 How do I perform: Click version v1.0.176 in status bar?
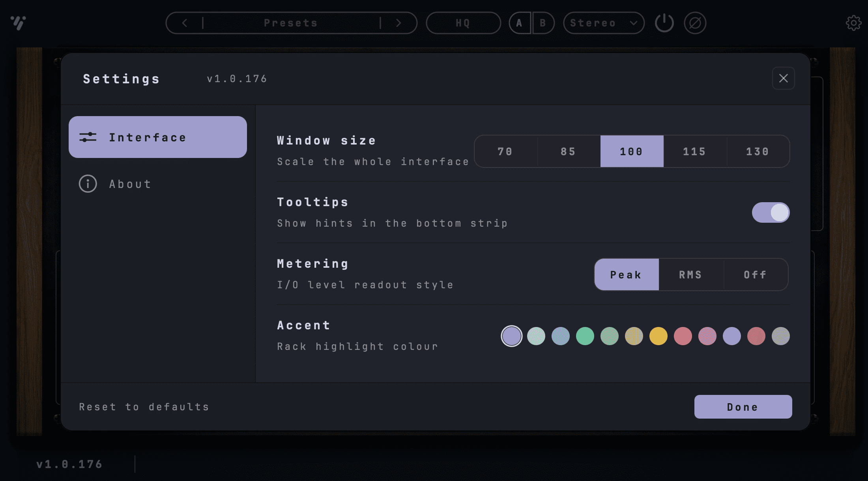(69, 464)
